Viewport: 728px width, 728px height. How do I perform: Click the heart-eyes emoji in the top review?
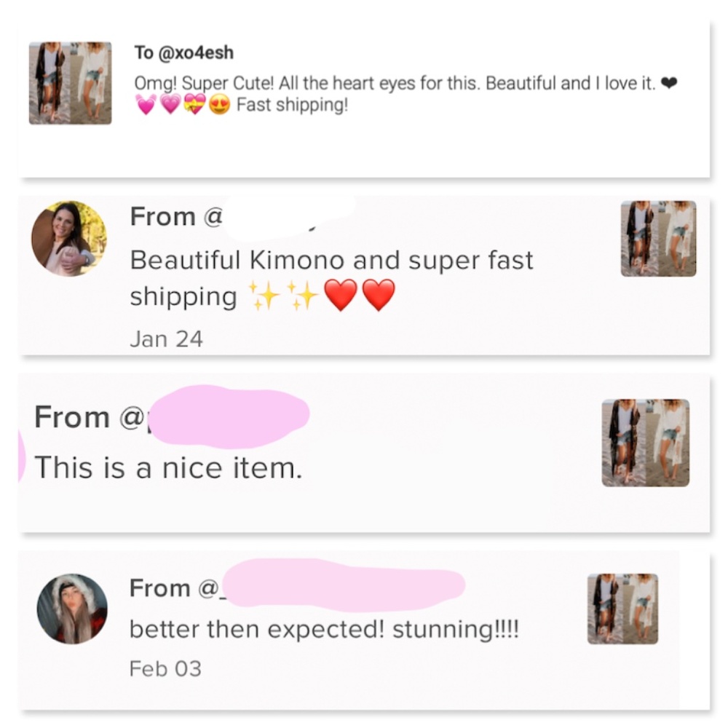[x=219, y=106]
